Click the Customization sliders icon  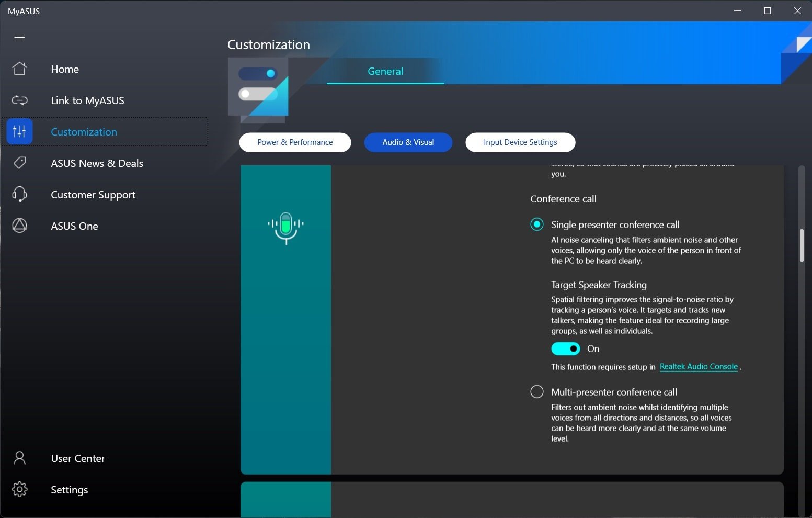(x=19, y=131)
